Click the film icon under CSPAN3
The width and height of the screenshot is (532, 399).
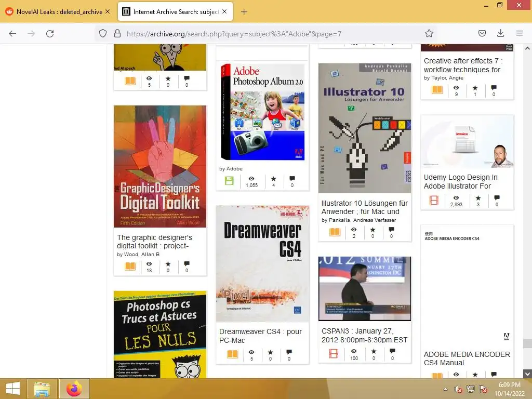334,353
